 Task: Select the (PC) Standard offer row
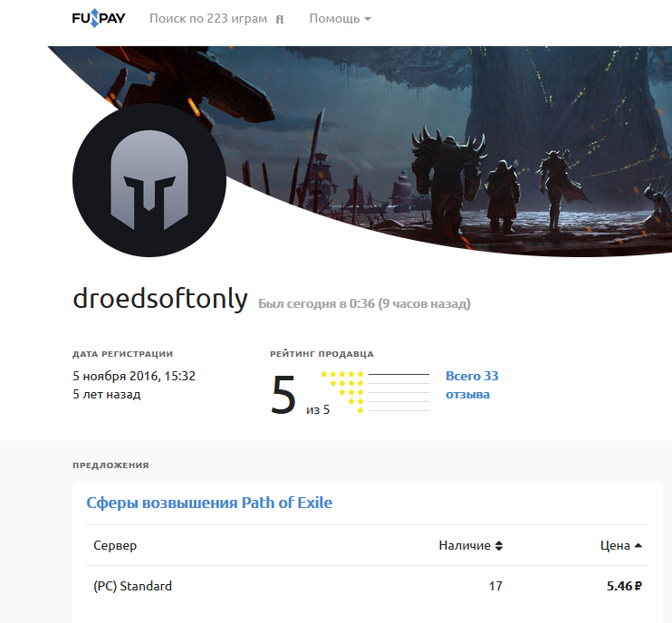(x=362, y=586)
